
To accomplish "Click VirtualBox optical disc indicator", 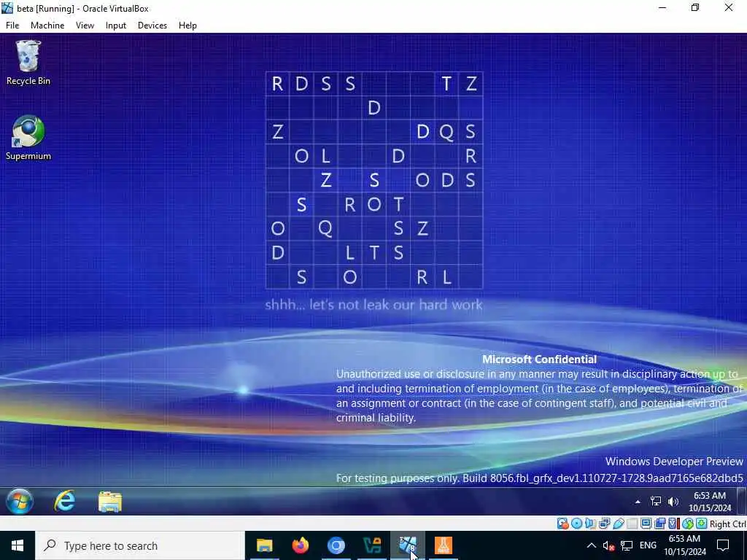I will (576, 524).
